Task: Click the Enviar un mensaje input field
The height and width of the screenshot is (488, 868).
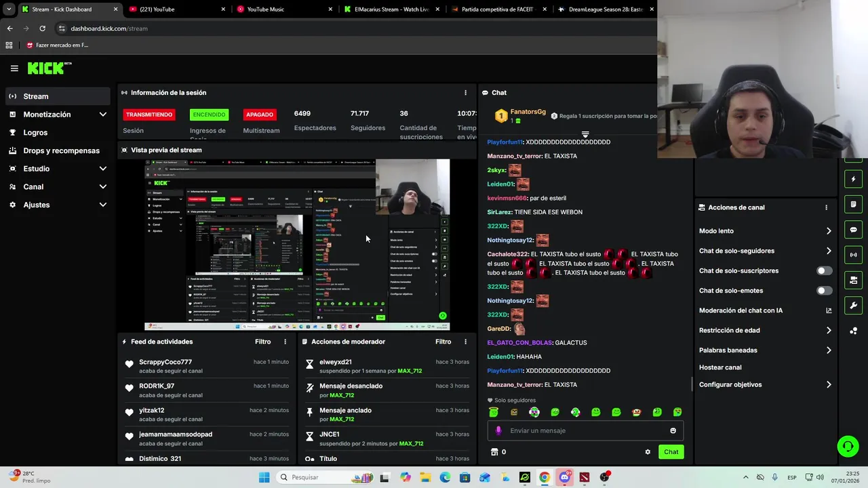Action: click(585, 430)
